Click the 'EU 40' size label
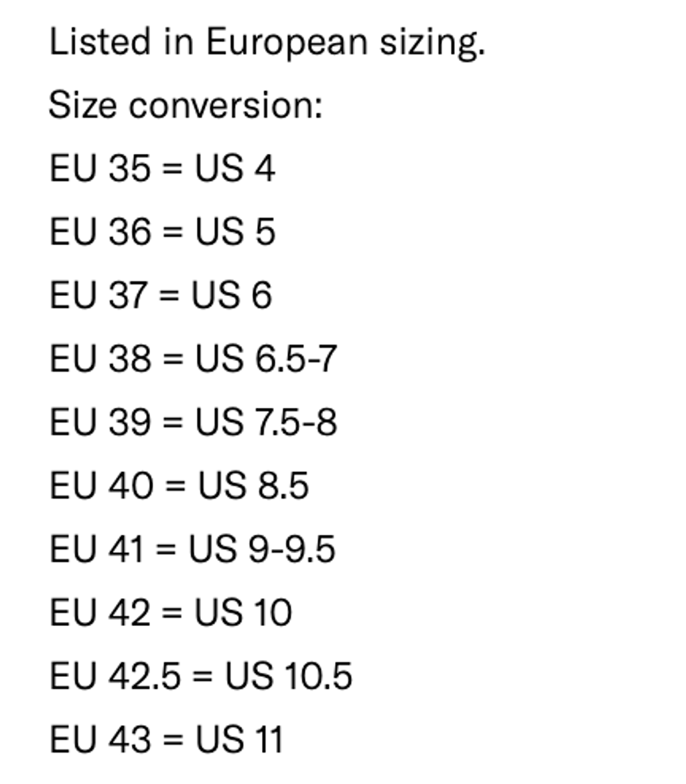 pyautogui.click(x=101, y=486)
